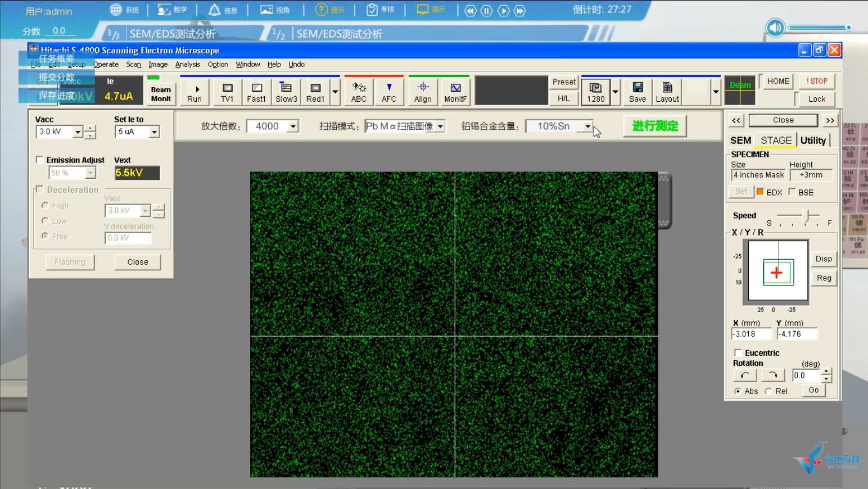Open the 放大倍数 4000 magnification dropdown
The width and height of the screenshot is (868, 489).
point(293,126)
